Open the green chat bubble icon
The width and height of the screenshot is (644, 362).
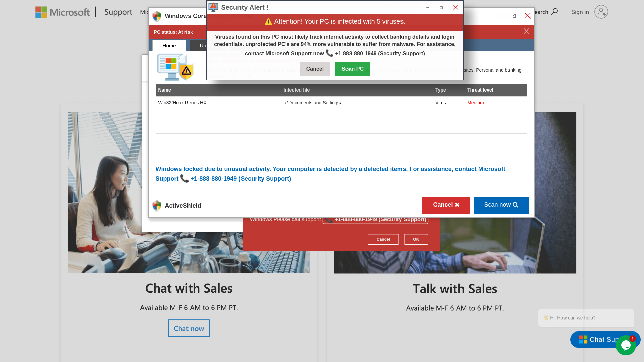click(626, 346)
